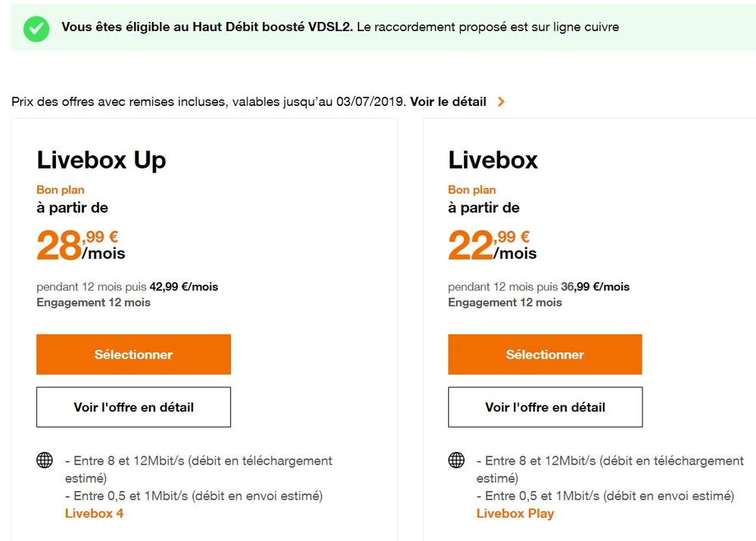
Task: Click the 36,99 €/mois follow-up price text
Action: pos(595,287)
